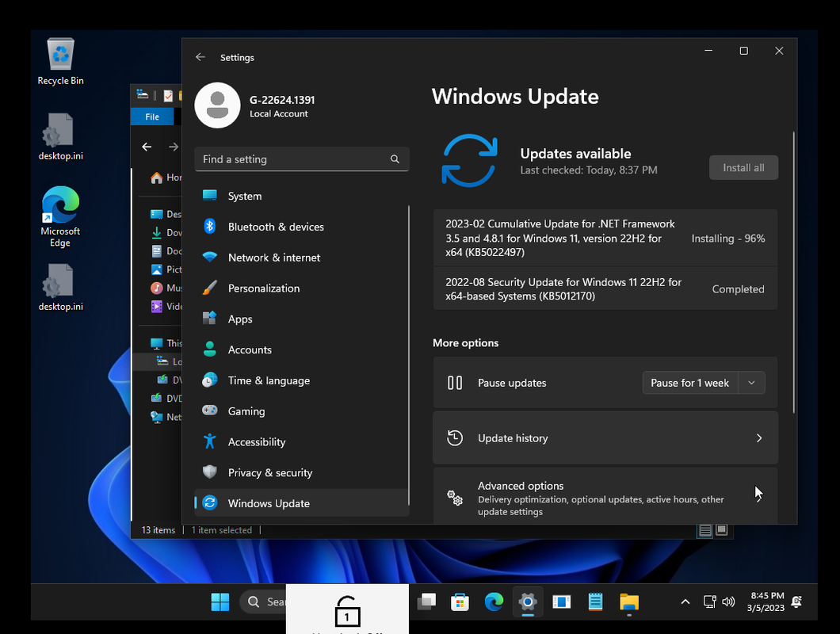Click File Explorer forward arrow

pos(174,147)
